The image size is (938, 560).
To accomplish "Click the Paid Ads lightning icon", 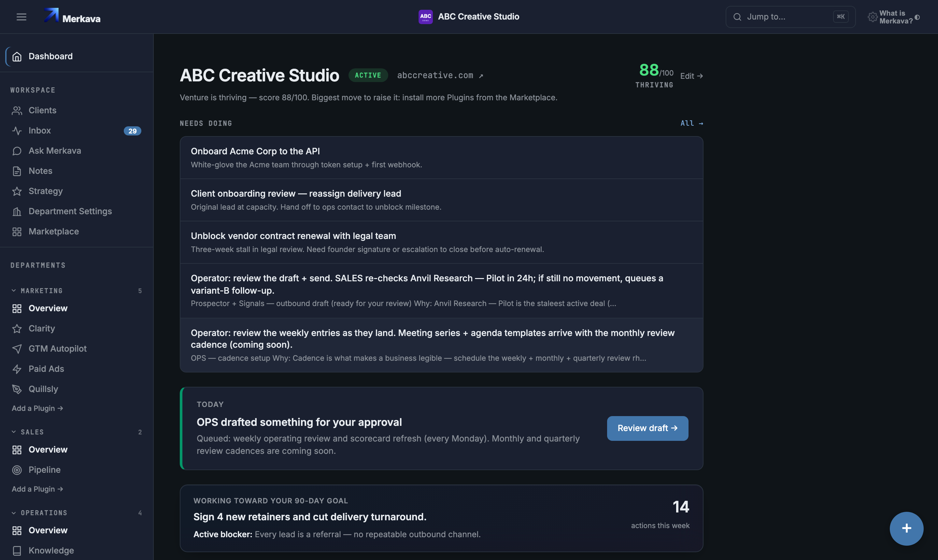I will coord(17,369).
